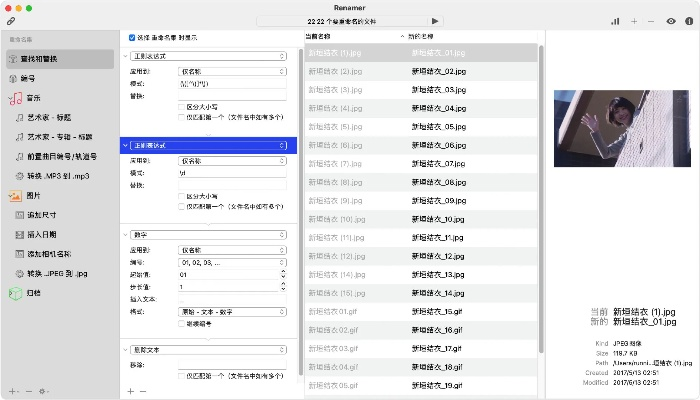Open the 数字 step type dropdown

(208, 235)
